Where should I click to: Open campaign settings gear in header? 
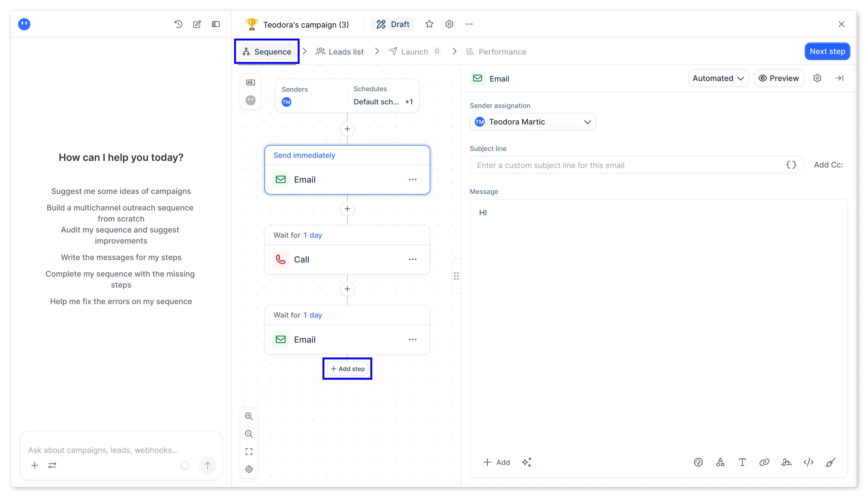pyautogui.click(x=449, y=24)
